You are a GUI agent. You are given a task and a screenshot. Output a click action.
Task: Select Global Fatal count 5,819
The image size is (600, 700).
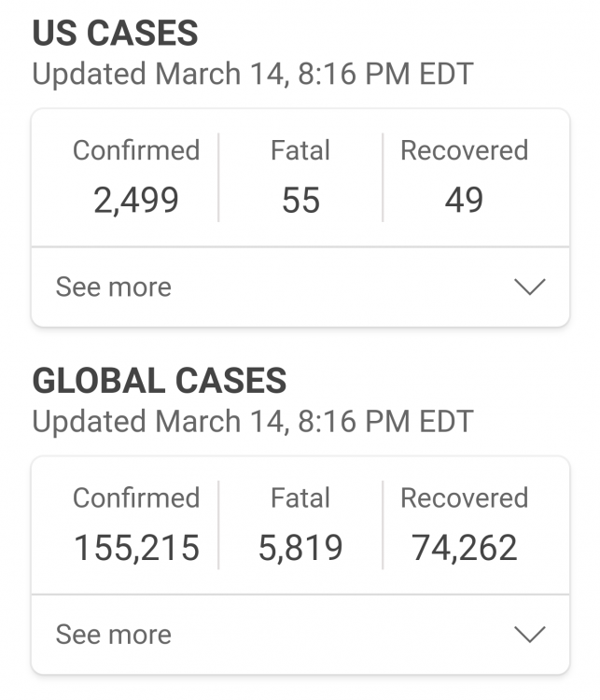click(300, 548)
